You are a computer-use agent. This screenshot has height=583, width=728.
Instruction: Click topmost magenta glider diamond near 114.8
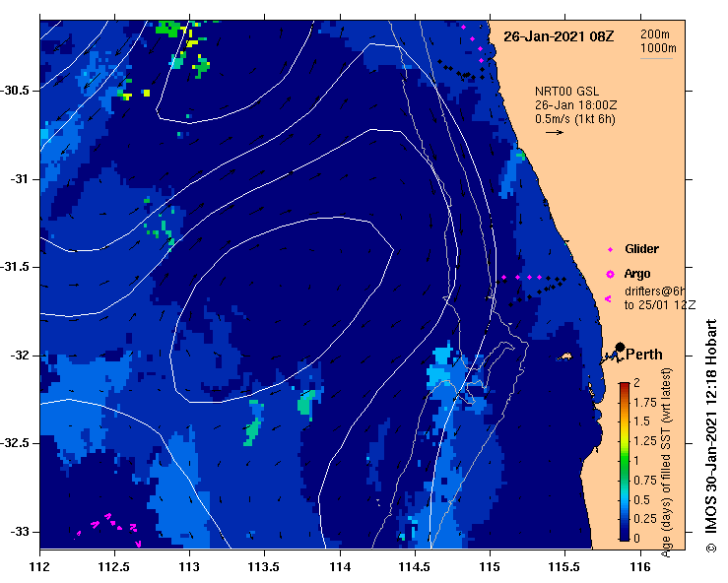tap(463, 27)
